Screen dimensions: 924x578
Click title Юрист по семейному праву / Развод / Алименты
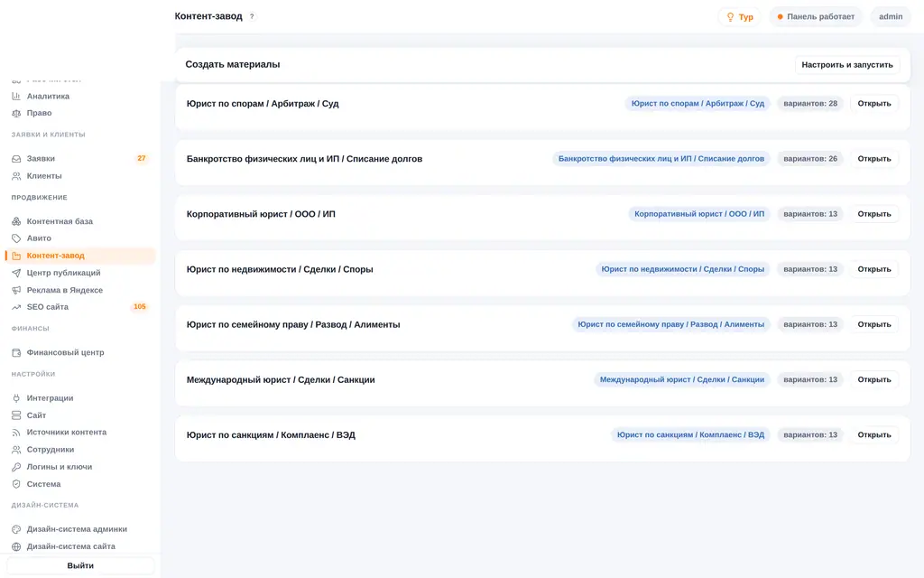[293, 324]
